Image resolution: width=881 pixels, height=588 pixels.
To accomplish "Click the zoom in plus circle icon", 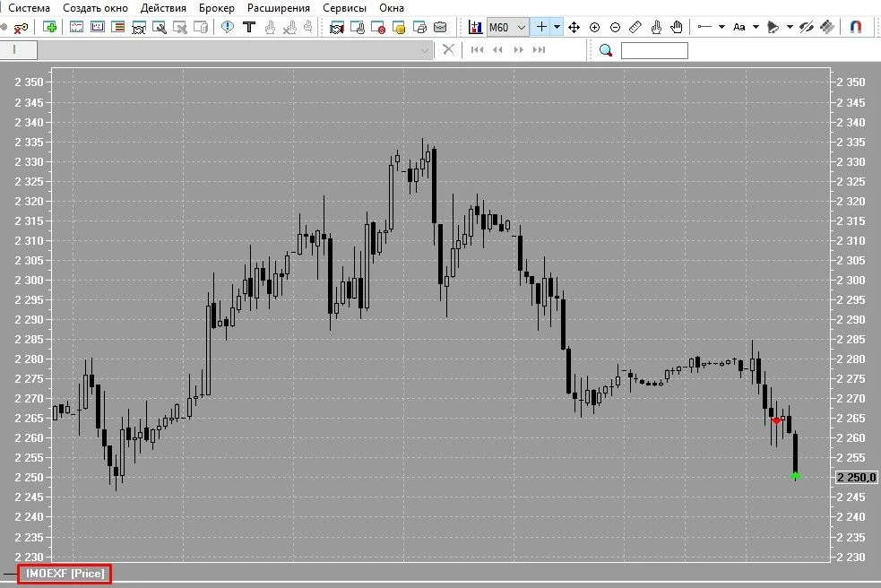I will 594,27.
